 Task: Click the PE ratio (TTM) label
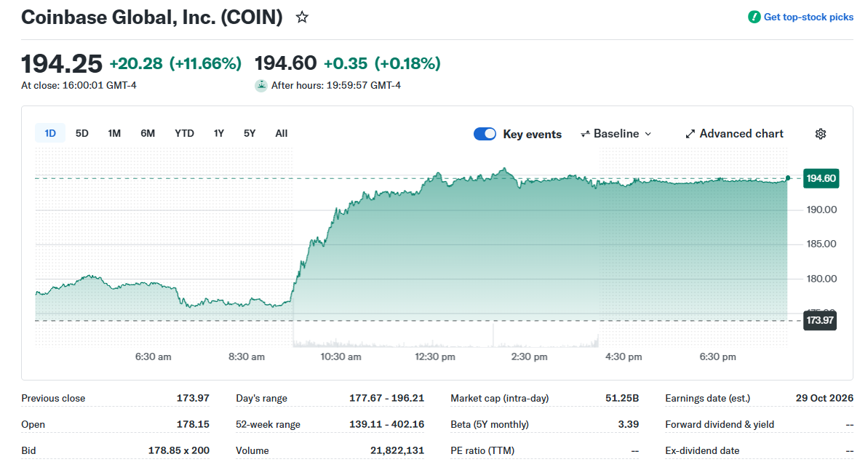tap(482, 451)
